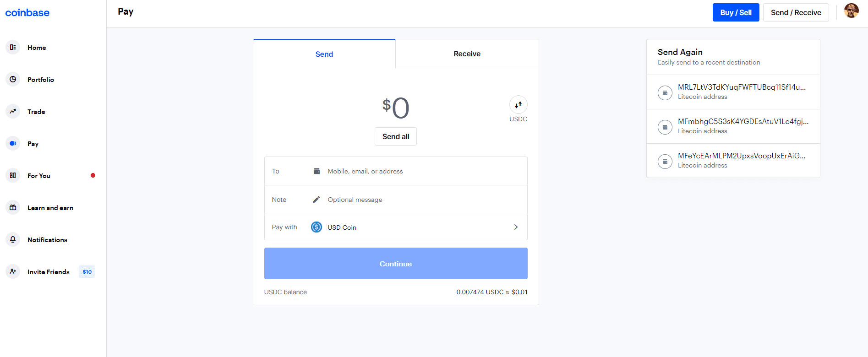Screen dimensions: 868x357
Task: Click the Send / Receive button
Action: [796, 12]
